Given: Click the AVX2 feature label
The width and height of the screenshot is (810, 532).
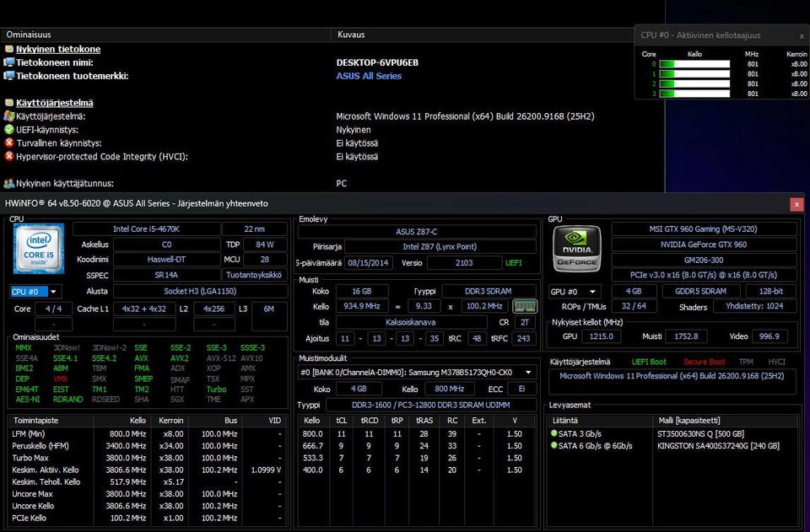Looking at the screenshot, I should (179, 358).
